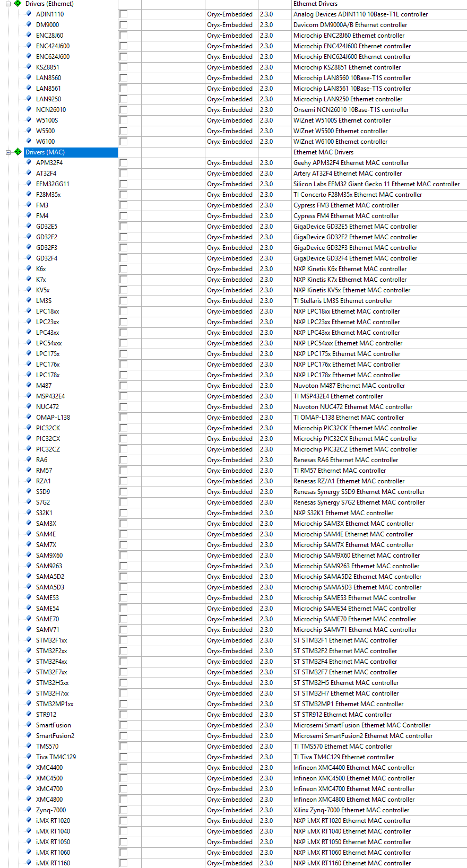Viewport: 467px width, 868px height.
Task: Click the component icon next to W5500
Action: (29, 131)
